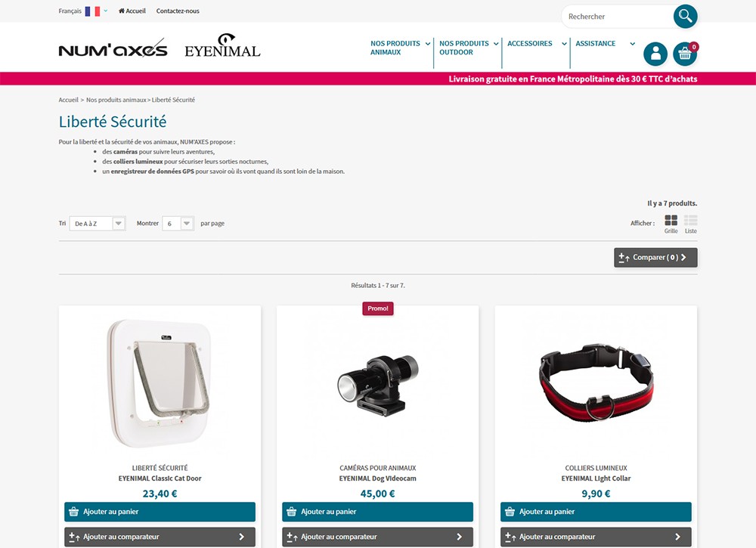
Task: Add EYENIMAL Classic Cat Door to cart
Action: [160, 512]
